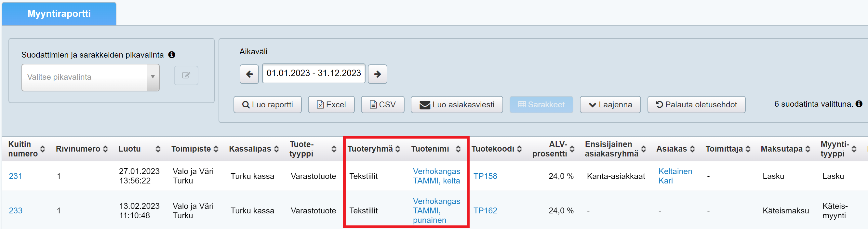Sort table by Tuotenimi sort arrows

click(x=458, y=149)
